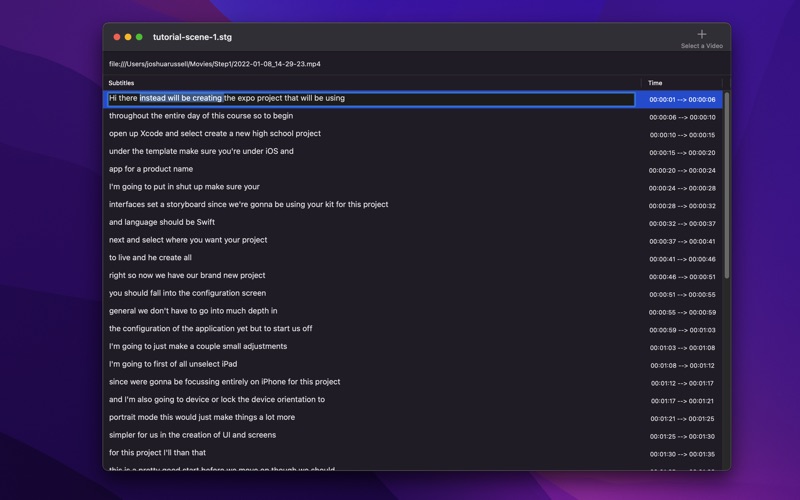The width and height of the screenshot is (800, 500).
Task: Click the subtitle list vertical scrollbar thumb
Action: 727,186
